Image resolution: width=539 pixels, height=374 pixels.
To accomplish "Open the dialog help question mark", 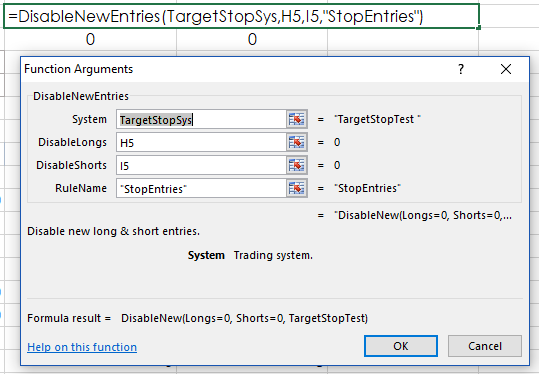I will click(x=461, y=69).
